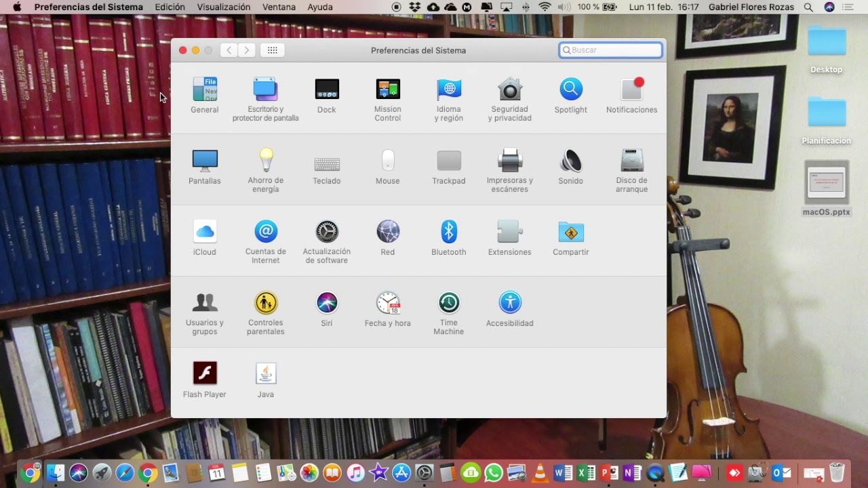
Task: Open the Ayuda menu
Action: click(320, 7)
